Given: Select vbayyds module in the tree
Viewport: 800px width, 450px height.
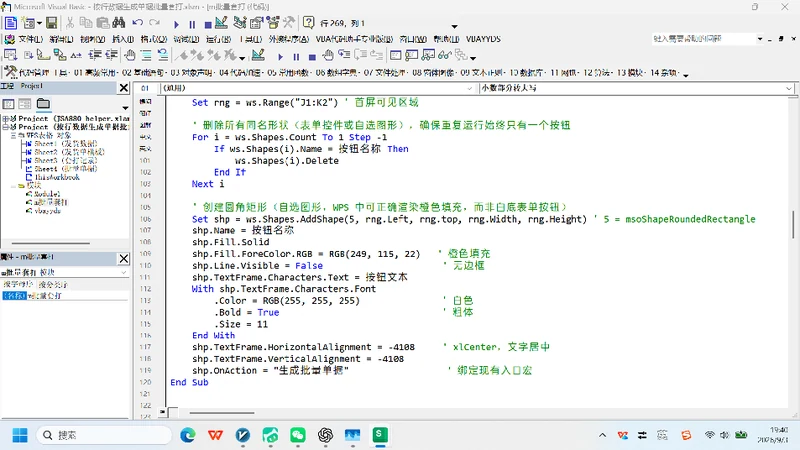Looking at the screenshot, I should tap(47, 210).
